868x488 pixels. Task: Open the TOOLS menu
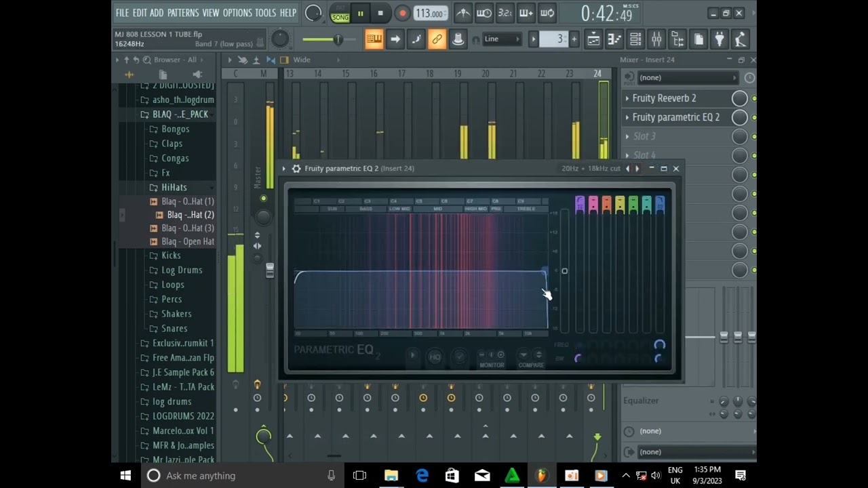point(265,13)
